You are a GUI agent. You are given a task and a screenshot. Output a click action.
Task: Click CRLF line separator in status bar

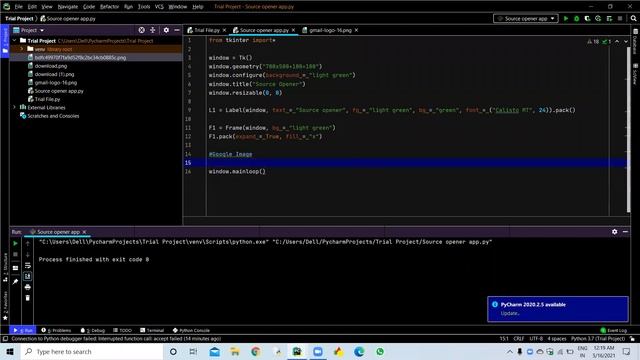(x=518, y=339)
